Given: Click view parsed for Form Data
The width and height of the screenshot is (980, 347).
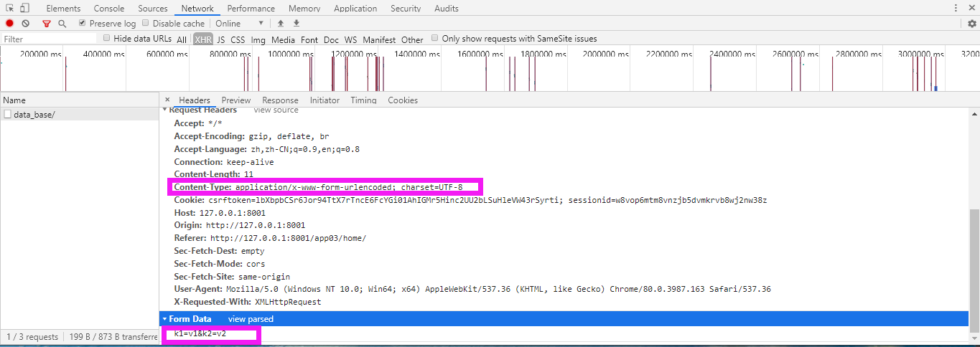Looking at the screenshot, I should (251, 319).
